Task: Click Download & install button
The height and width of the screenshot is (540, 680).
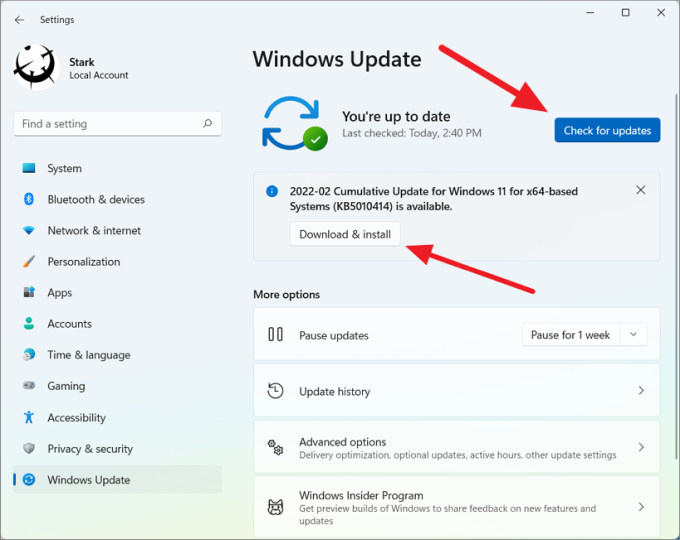Action: [x=345, y=234]
